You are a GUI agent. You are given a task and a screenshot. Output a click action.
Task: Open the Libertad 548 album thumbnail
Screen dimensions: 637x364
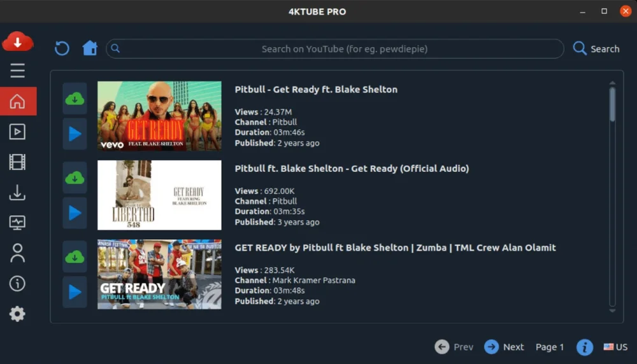(x=159, y=195)
